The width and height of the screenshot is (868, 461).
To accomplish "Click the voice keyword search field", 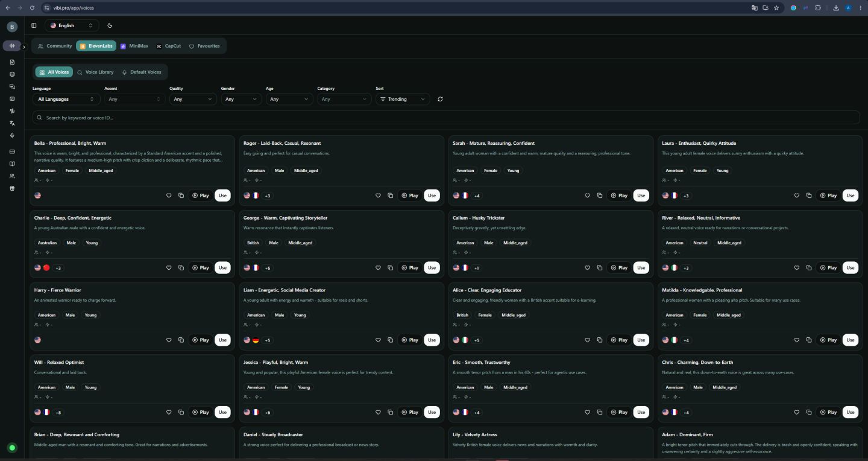I will (x=446, y=118).
